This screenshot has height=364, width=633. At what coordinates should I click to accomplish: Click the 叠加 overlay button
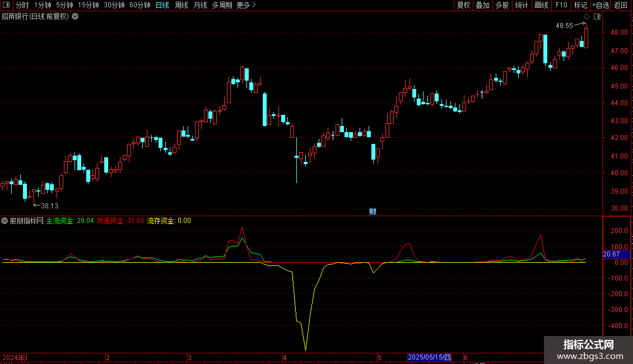(x=482, y=5)
